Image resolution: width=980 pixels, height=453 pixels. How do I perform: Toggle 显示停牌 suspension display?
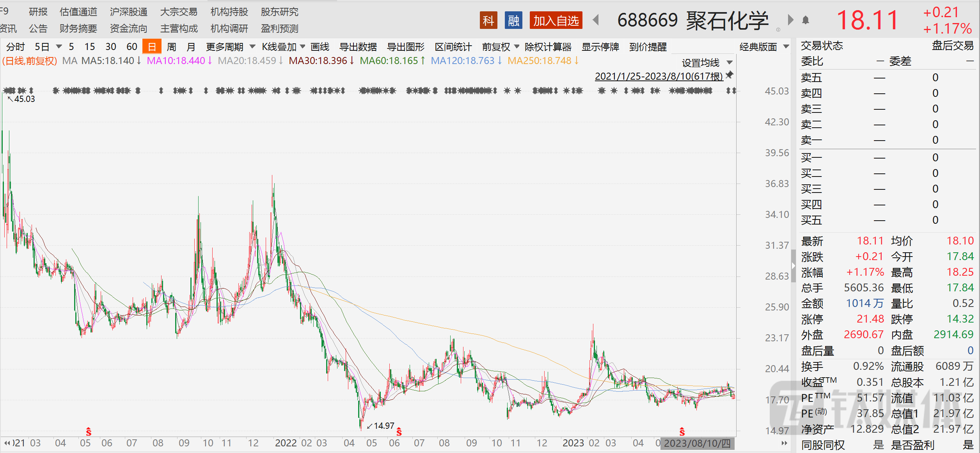point(600,47)
